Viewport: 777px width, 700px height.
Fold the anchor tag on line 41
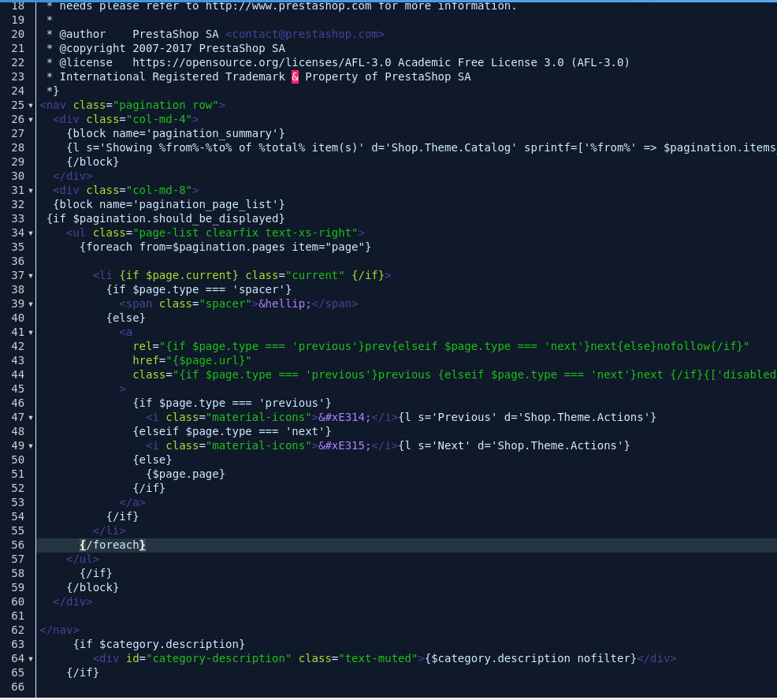pyautogui.click(x=31, y=333)
